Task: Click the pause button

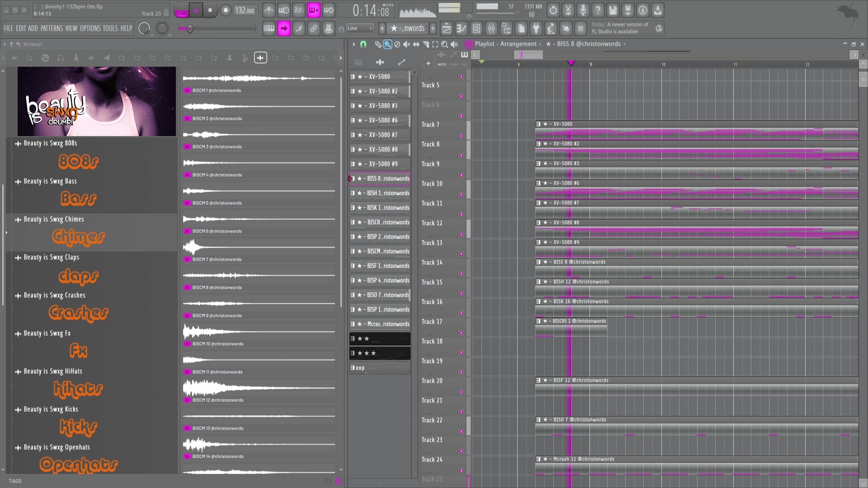Action: tap(196, 10)
